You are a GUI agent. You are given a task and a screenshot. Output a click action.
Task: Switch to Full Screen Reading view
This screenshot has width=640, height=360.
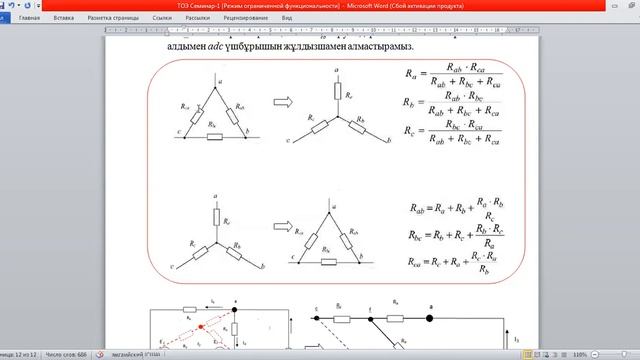pos(537,355)
